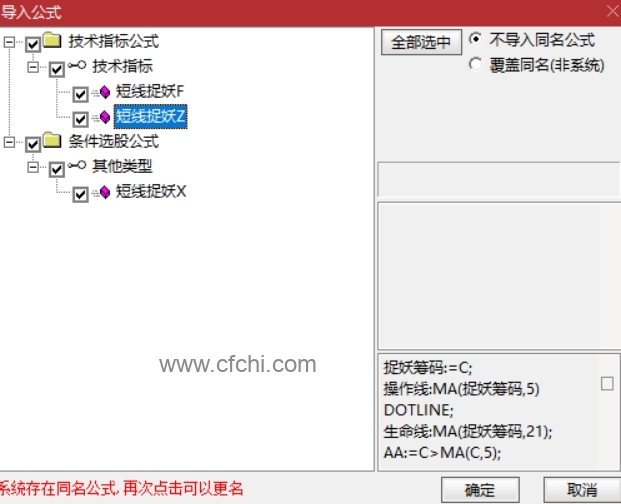Cancel the dialog with 取消 button
The height and width of the screenshot is (504, 621).
click(x=582, y=490)
